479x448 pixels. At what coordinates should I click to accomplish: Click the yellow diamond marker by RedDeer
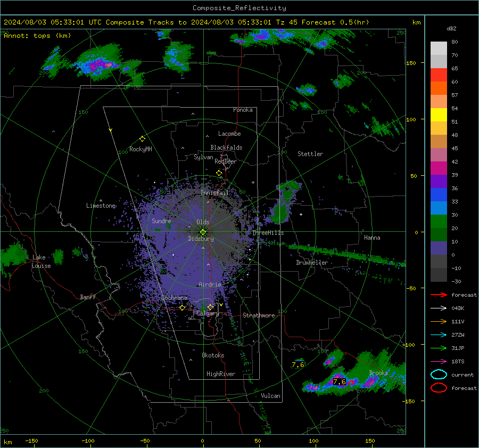[219, 173]
